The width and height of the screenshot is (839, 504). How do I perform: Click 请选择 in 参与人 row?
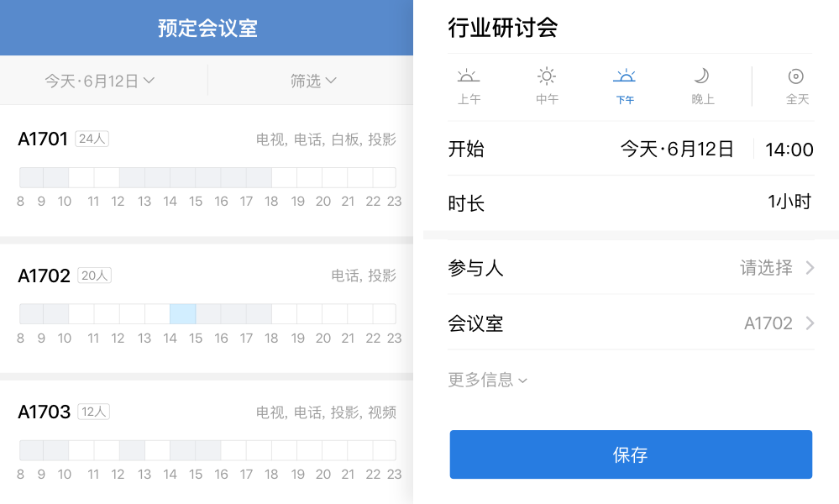(766, 267)
